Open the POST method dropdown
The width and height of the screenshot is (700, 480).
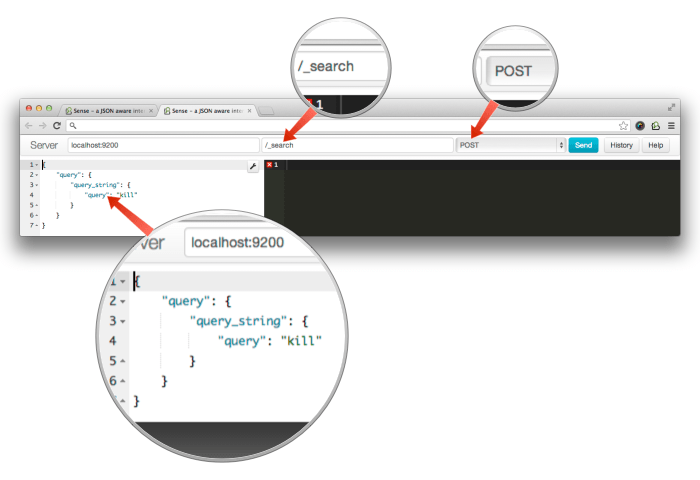click(x=510, y=145)
